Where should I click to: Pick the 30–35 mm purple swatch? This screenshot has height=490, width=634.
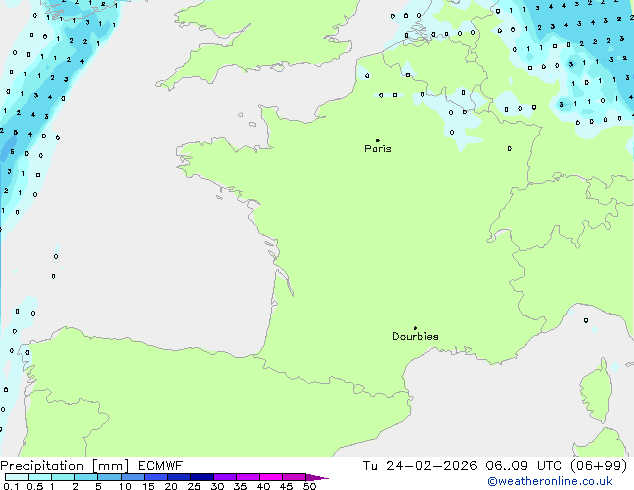224,477
